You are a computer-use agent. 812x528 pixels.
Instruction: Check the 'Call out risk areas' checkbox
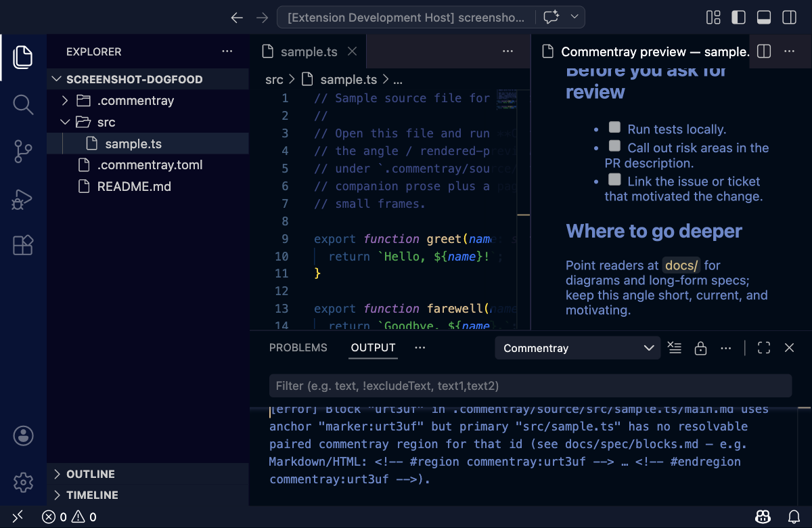pos(614,146)
